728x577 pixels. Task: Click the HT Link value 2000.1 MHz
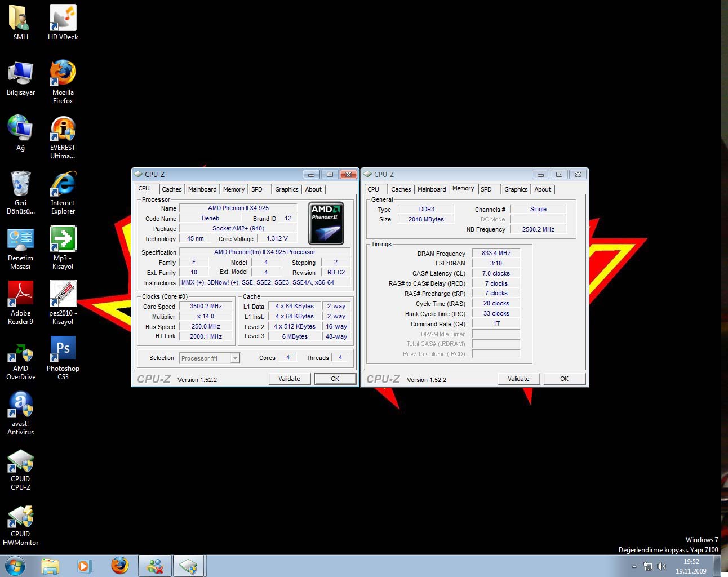coord(206,336)
